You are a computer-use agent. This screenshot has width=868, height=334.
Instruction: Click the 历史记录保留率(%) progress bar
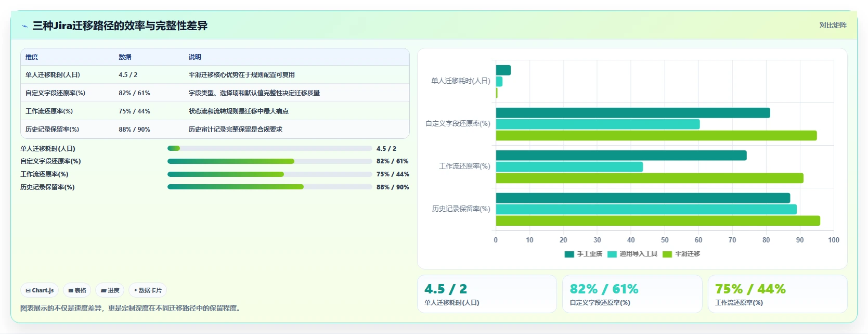[269, 187]
